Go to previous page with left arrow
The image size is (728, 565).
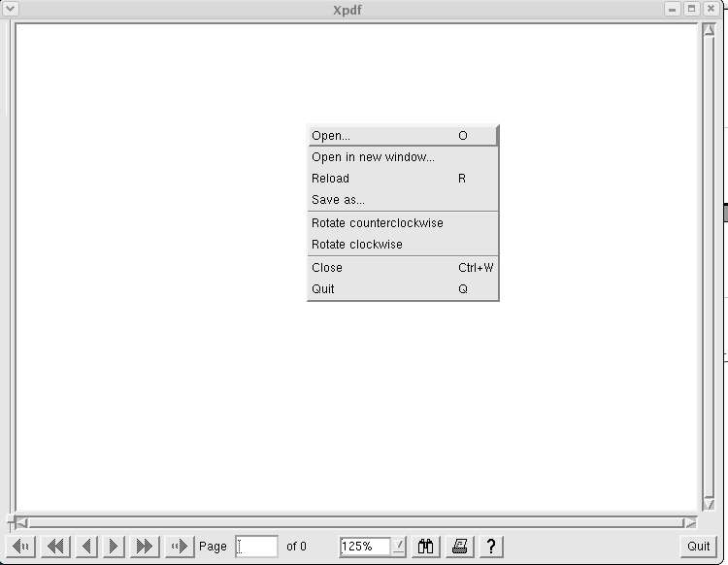[x=86, y=547]
